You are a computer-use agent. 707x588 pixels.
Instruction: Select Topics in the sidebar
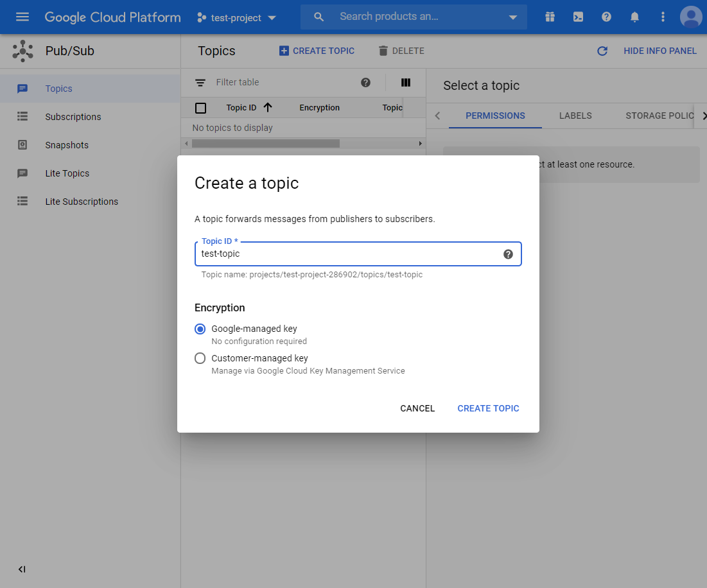point(90,89)
